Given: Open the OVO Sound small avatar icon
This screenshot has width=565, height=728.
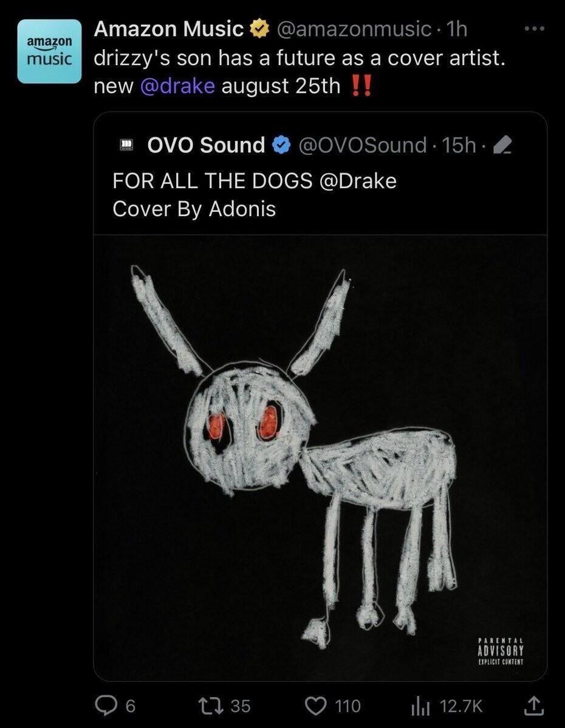Looking at the screenshot, I should point(126,145).
